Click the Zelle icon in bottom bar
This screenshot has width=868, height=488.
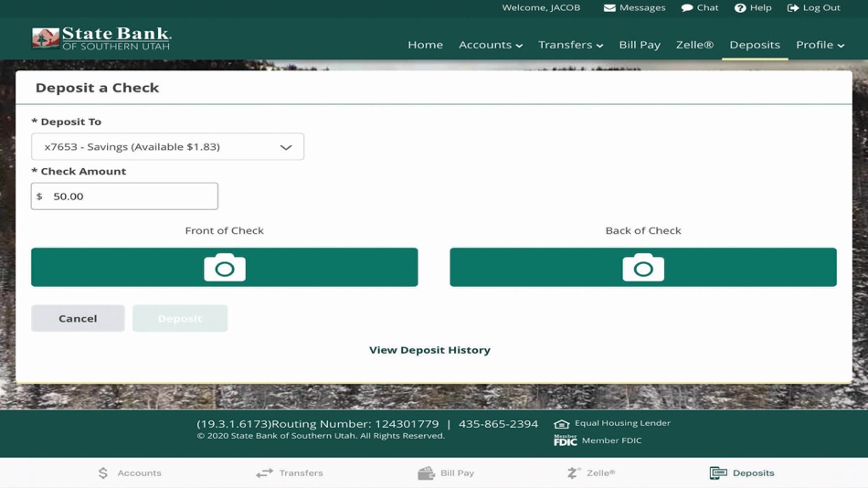pos(574,473)
